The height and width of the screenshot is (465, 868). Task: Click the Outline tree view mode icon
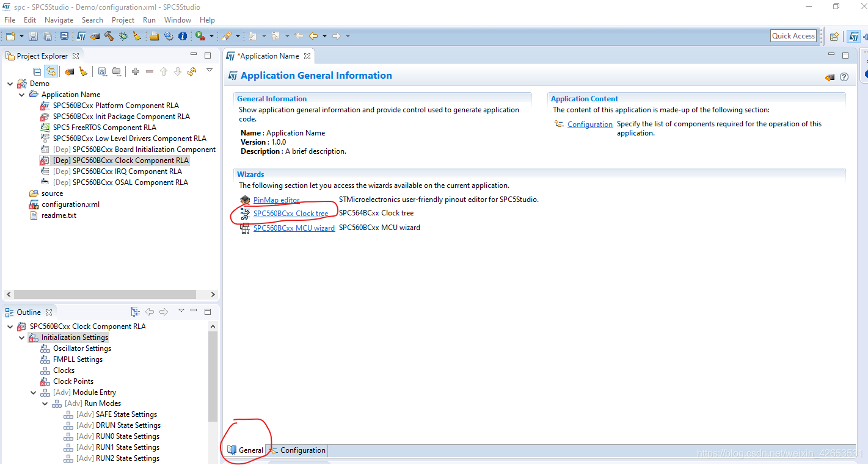[x=135, y=312]
